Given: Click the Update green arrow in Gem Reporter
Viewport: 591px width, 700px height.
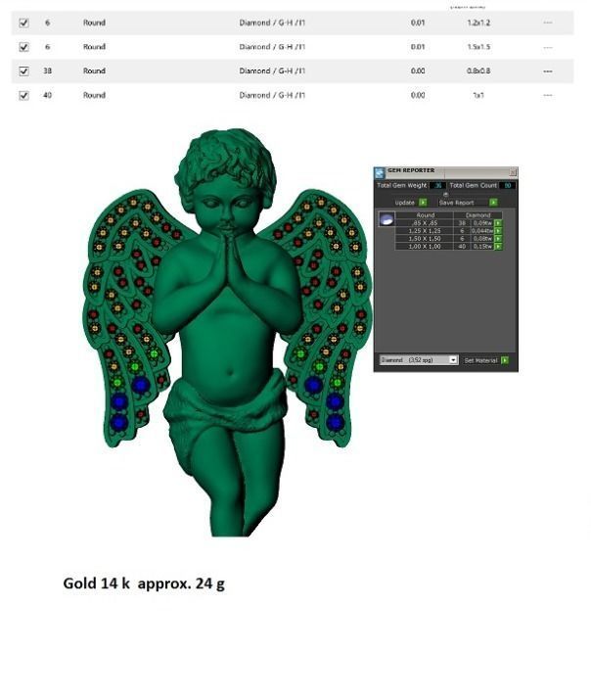Looking at the screenshot, I should click(423, 203).
